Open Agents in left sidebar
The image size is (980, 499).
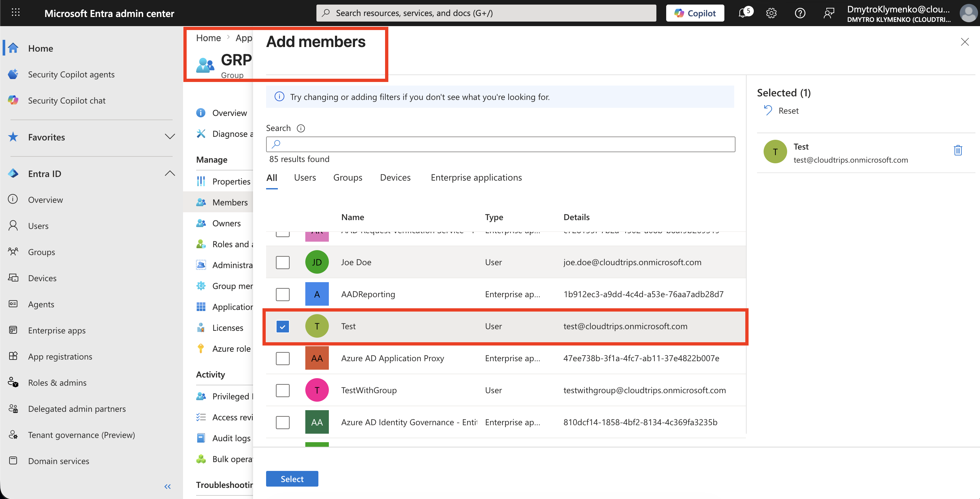(41, 304)
